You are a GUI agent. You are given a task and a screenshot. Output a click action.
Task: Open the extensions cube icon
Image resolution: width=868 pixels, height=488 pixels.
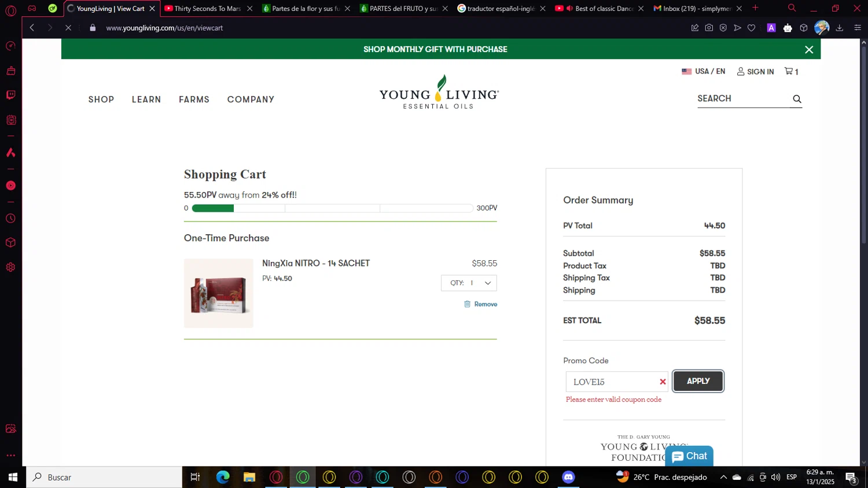point(804,28)
